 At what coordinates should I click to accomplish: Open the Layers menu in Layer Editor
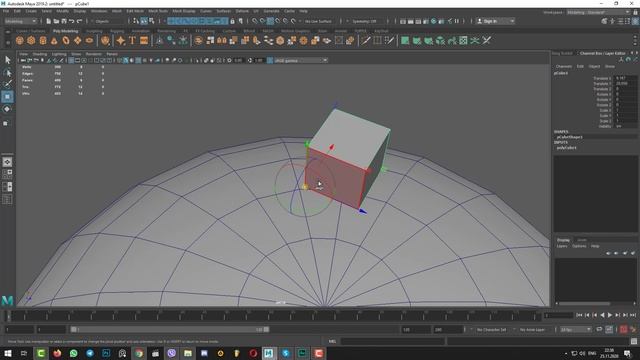click(562, 246)
